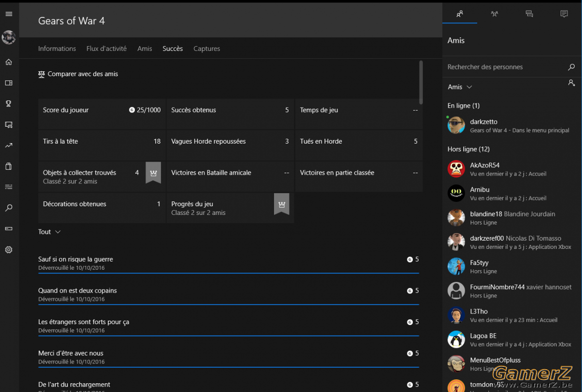582x392 pixels.
Task: Click crown badge on Progrès du jeu
Action: (x=282, y=204)
